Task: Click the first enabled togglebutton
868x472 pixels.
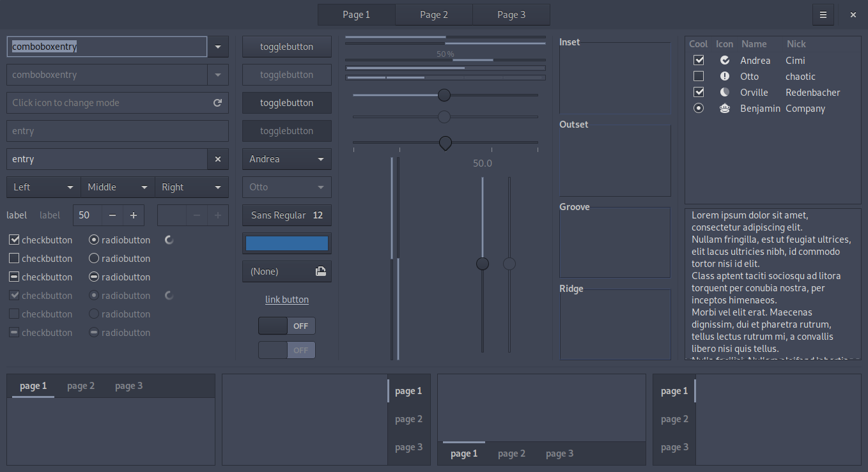Action: pos(287,47)
